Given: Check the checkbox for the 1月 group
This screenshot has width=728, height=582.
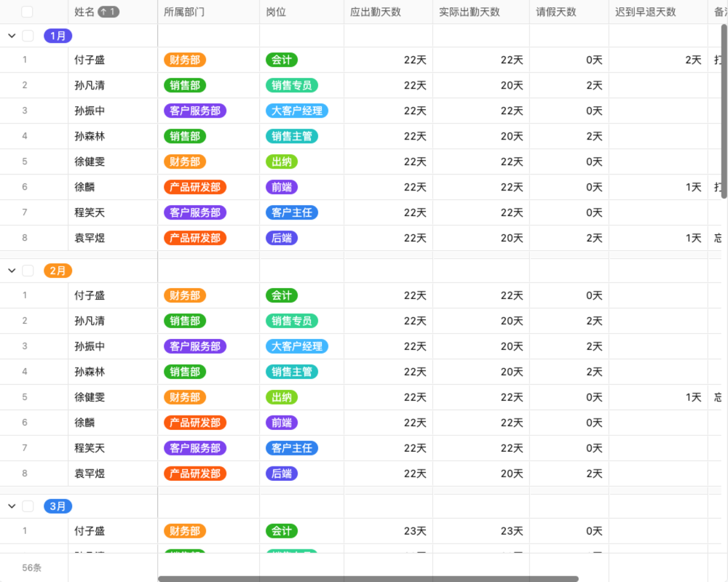Looking at the screenshot, I should (28, 35).
